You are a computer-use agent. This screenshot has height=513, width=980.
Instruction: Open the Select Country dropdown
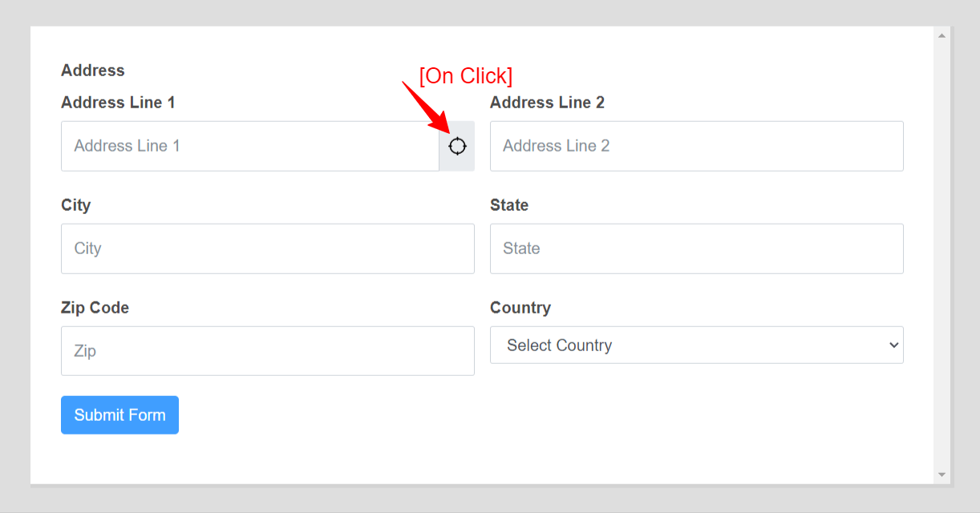tap(690, 345)
